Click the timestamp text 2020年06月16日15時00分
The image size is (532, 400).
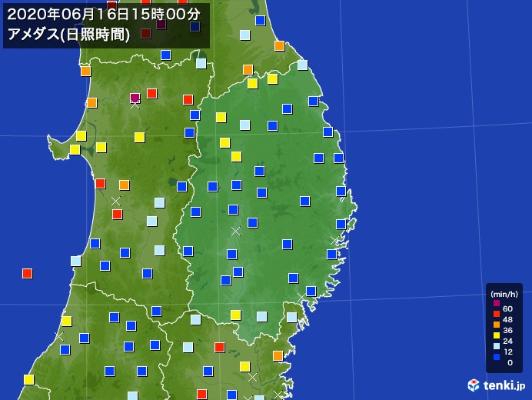(104, 15)
